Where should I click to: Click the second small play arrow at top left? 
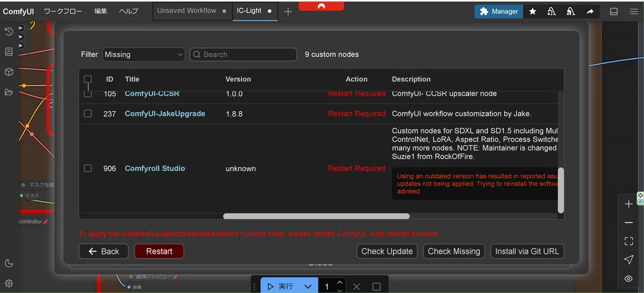21,36
